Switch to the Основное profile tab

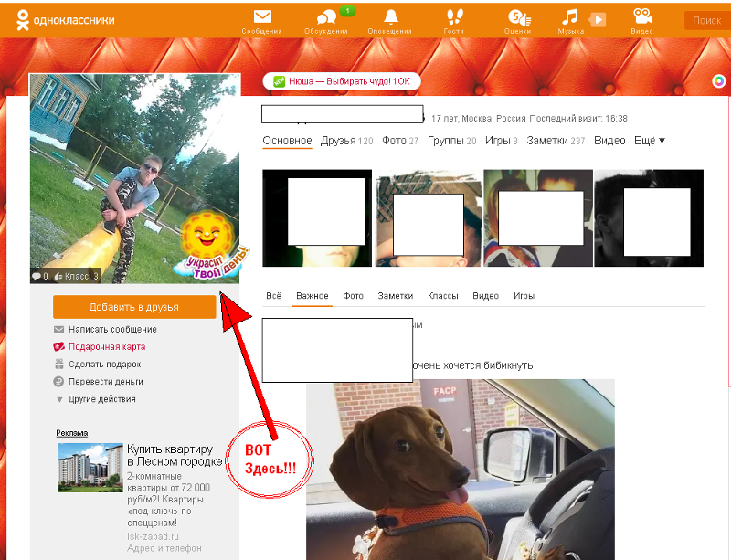(x=287, y=141)
